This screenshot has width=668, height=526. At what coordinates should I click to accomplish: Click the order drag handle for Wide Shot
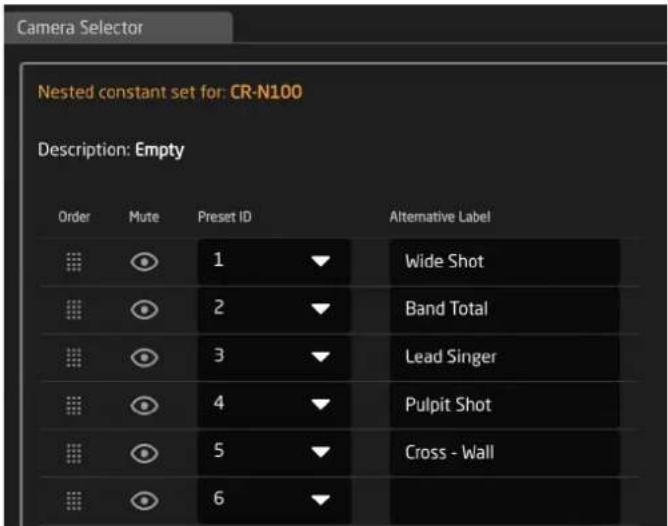74,262
